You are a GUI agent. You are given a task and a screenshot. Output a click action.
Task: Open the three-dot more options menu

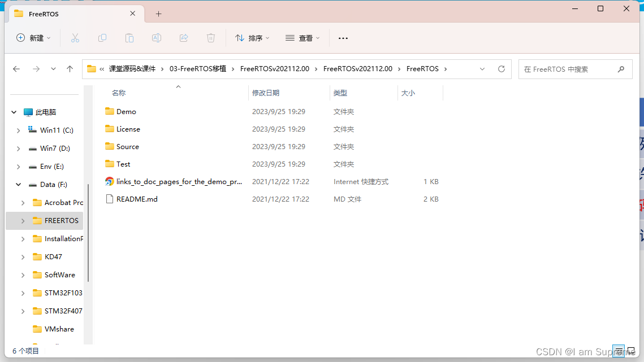click(343, 38)
